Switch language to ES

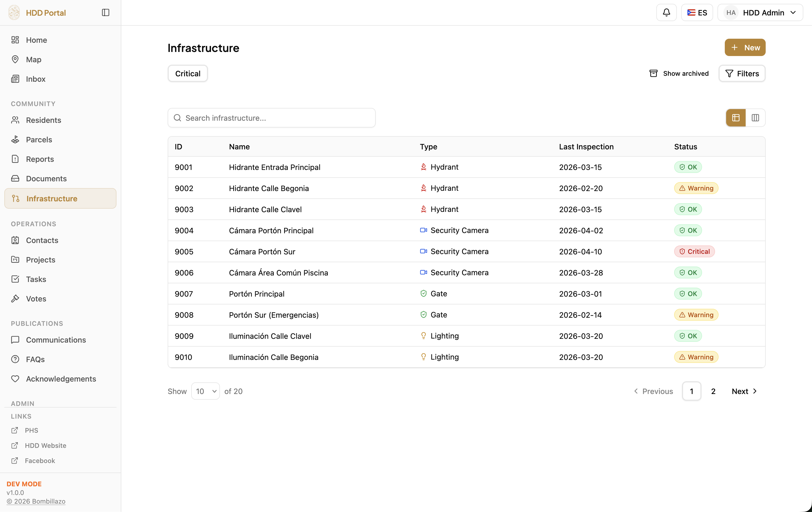click(x=697, y=12)
